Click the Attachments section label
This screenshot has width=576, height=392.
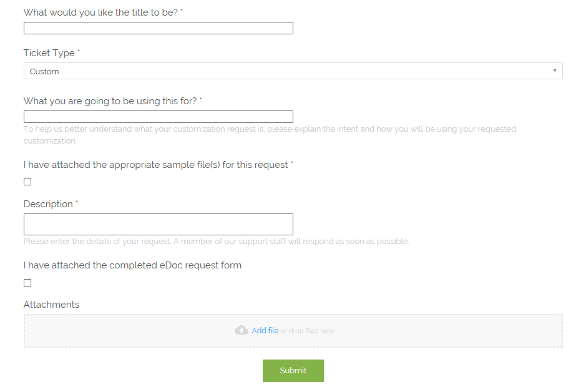coord(51,305)
